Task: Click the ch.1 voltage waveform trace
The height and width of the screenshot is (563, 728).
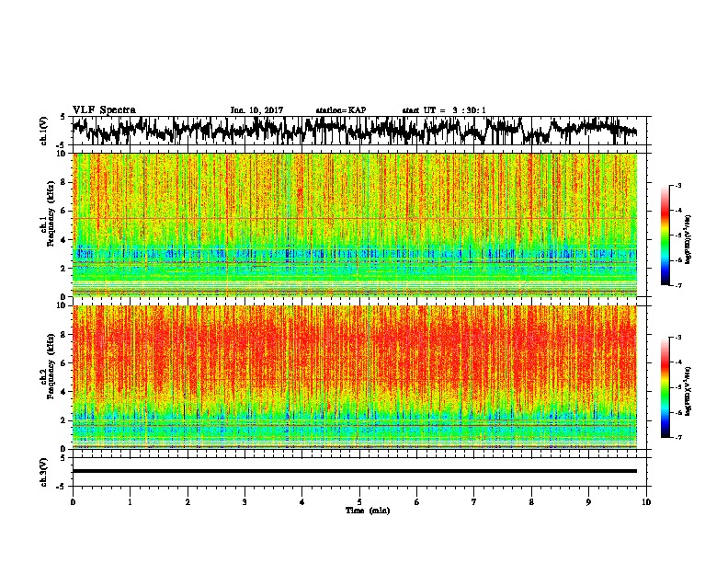Action: (x=354, y=130)
